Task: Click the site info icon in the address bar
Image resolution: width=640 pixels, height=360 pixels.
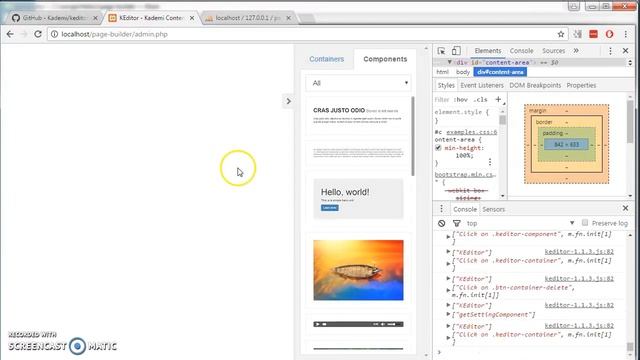Action: click(54, 34)
